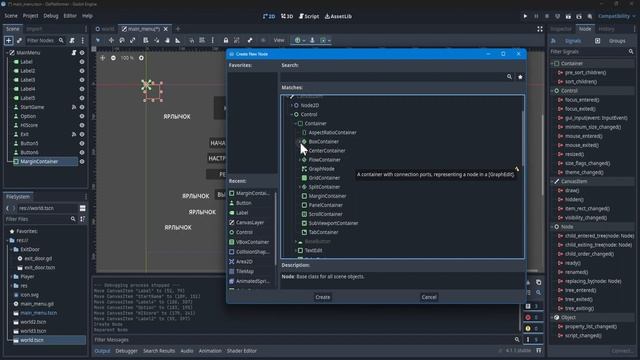The width and height of the screenshot is (640, 360).
Task: Click the filter search icon in Output panel
Action: click(x=517, y=340)
